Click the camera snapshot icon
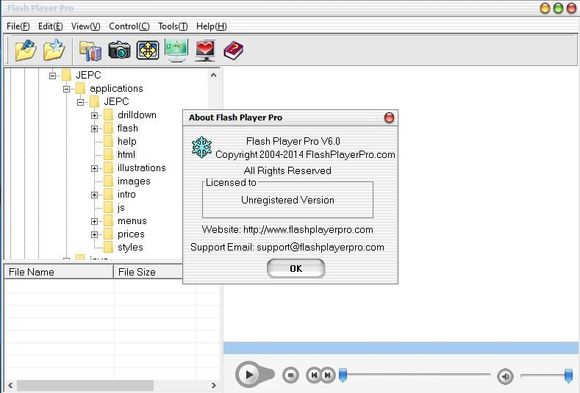Screen dimensions: 580x393 [x=119, y=50]
